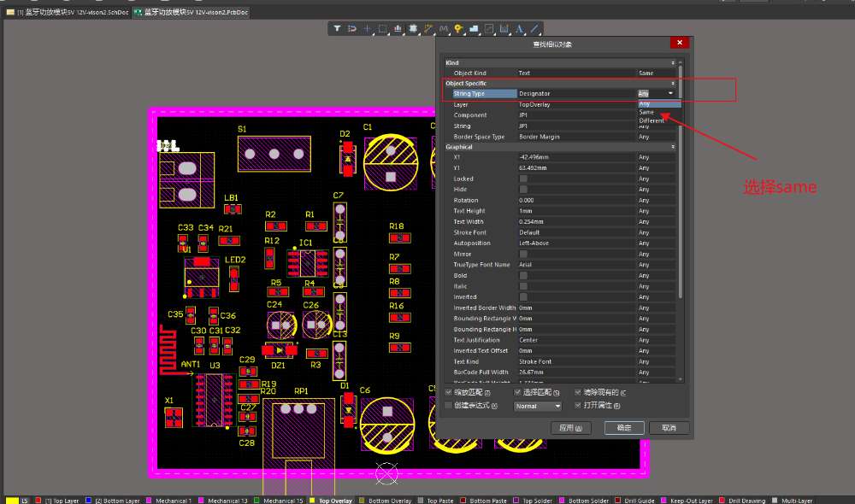Toggle the 选择匹配 checkbox
The image size is (855, 504).
[x=517, y=392]
